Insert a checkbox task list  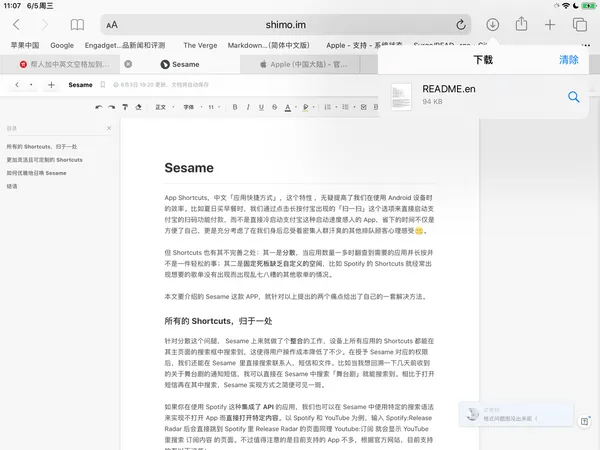[x=364, y=107]
